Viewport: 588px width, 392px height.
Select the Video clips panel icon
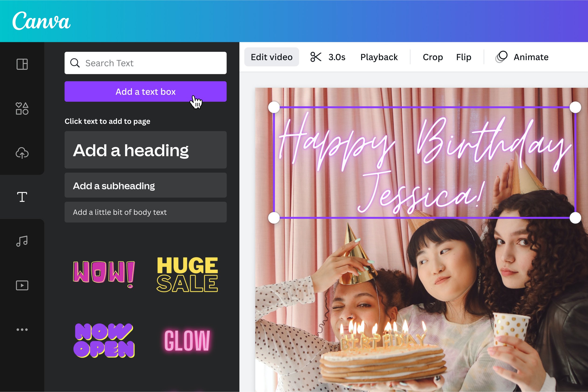tap(22, 285)
